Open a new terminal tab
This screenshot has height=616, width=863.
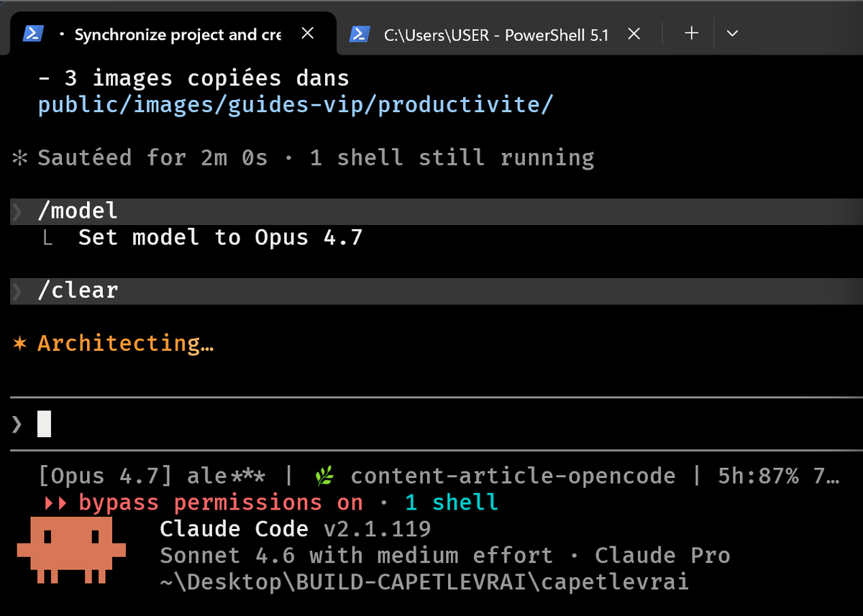[x=692, y=33]
